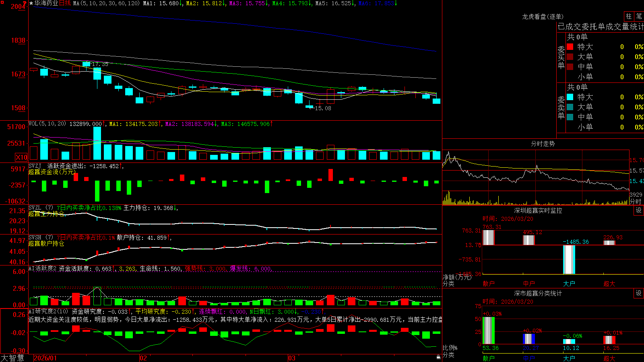Open 设 settings for 深圳超赢实时监控 panel
The image size is (644, 362).
click(x=639, y=210)
